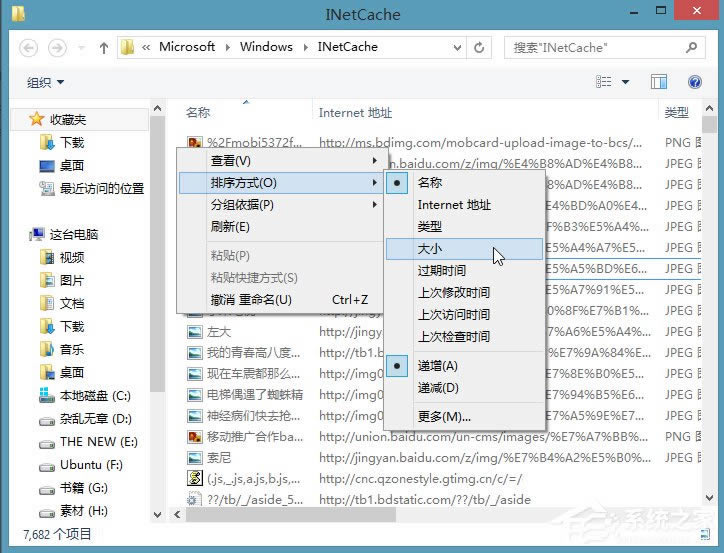Sort by 上次检查时间 in submenu
The height and width of the screenshot is (553, 724).
464,337
